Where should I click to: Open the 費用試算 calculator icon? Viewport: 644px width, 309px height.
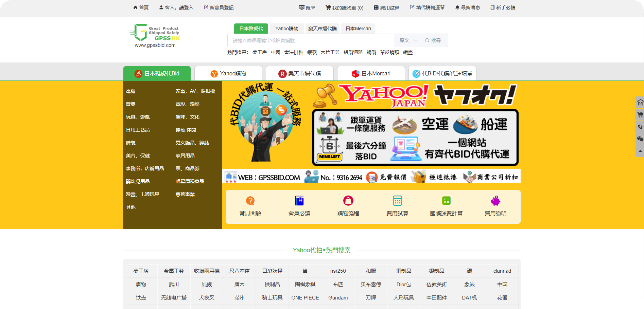coord(397,201)
